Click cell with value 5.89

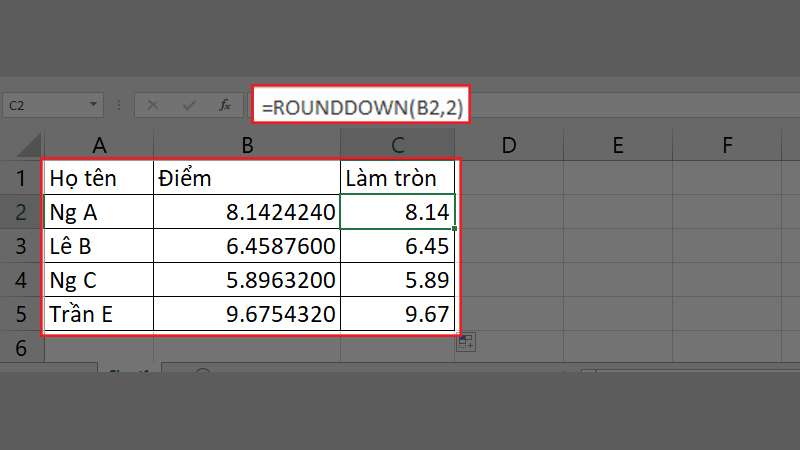point(397,280)
